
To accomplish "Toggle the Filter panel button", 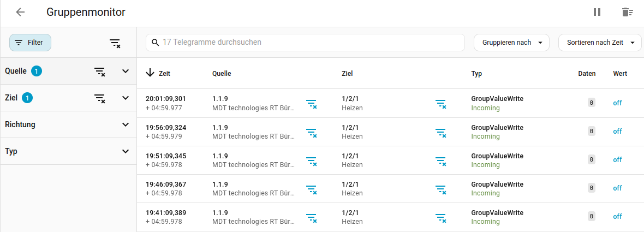I will coord(30,42).
